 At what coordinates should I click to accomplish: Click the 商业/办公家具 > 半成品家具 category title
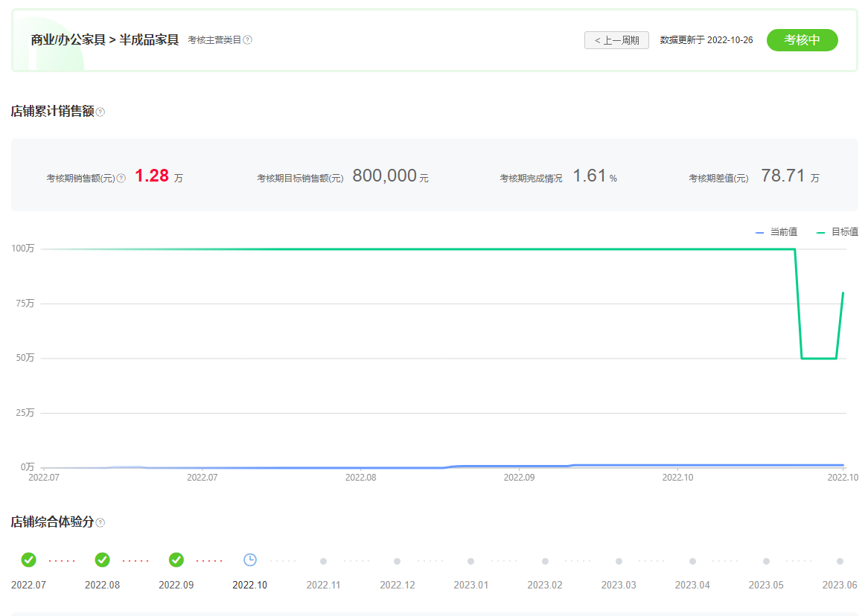click(x=105, y=40)
